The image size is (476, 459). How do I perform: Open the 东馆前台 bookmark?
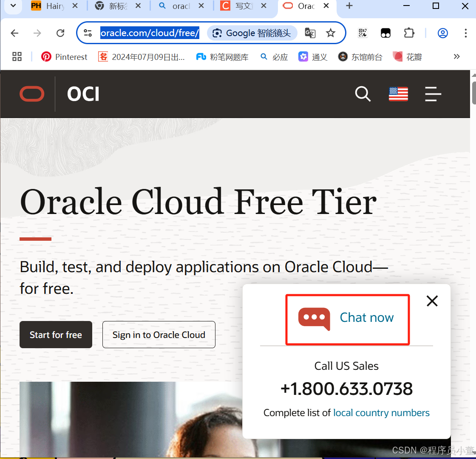(x=360, y=57)
